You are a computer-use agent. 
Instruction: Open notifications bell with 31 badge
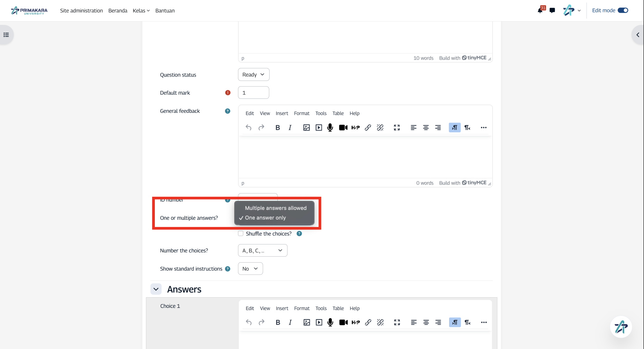click(x=541, y=10)
